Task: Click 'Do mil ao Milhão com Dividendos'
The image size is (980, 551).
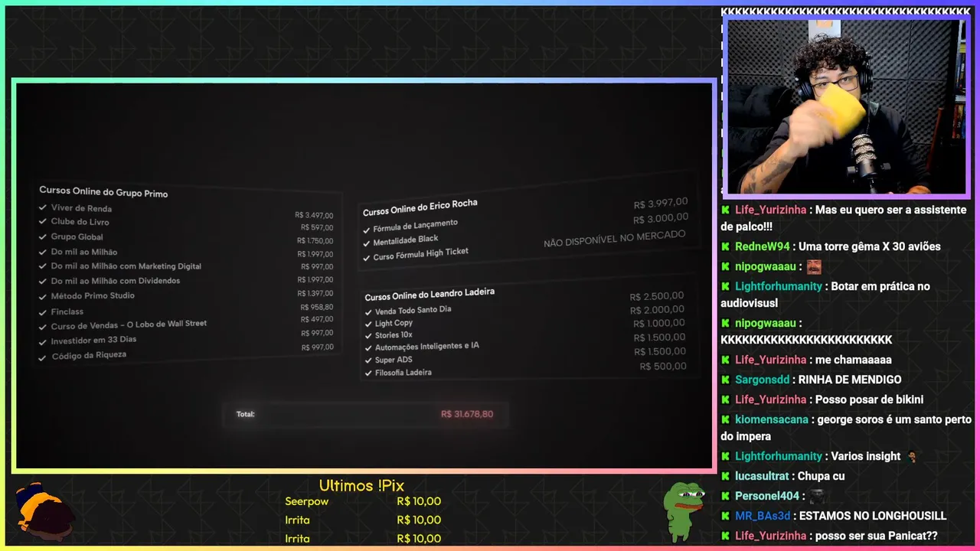Action: (x=116, y=281)
